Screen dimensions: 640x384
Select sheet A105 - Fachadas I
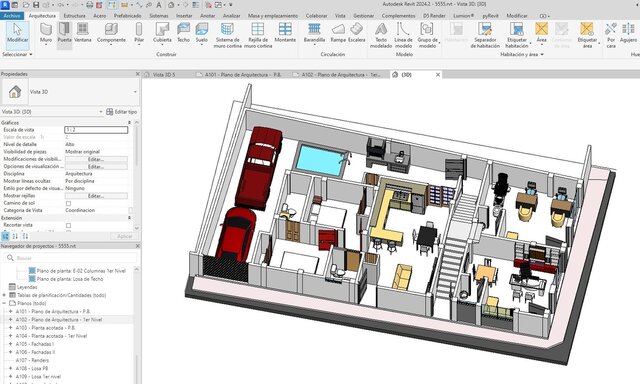point(35,344)
